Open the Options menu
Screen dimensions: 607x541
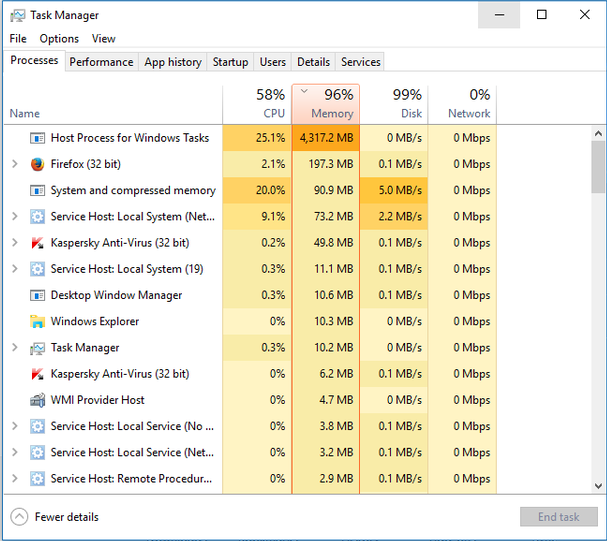click(59, 39)
